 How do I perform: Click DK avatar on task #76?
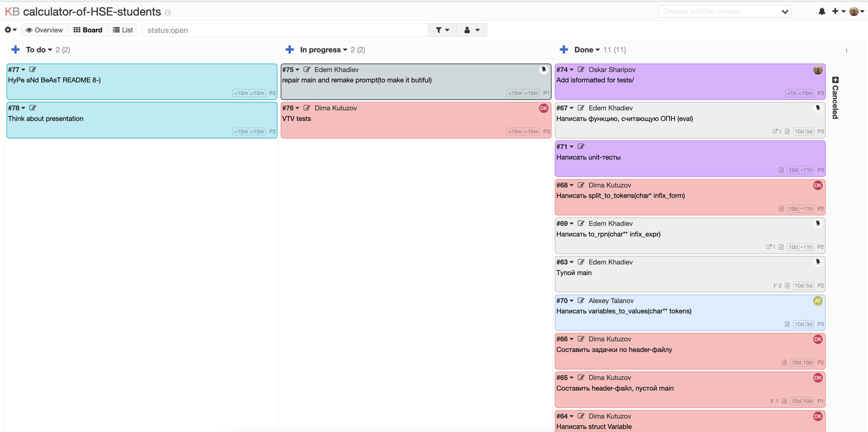click(x=544, y=108)
